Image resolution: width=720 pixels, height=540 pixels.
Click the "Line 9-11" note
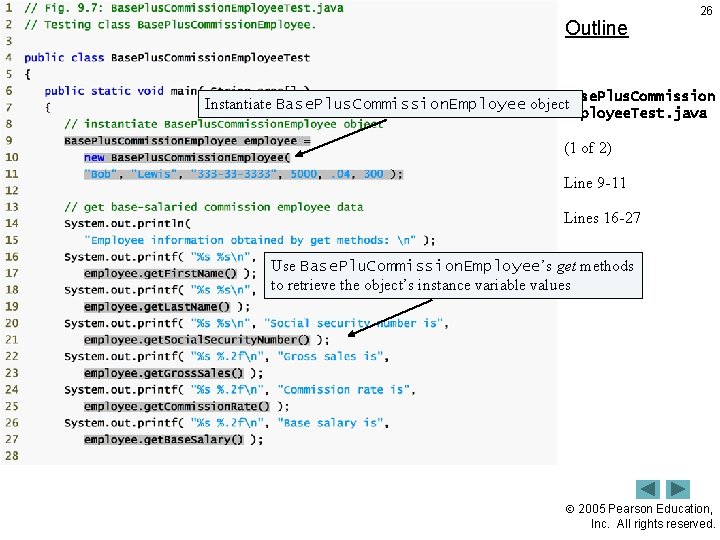pyautogui.click(x=595, y=183)
